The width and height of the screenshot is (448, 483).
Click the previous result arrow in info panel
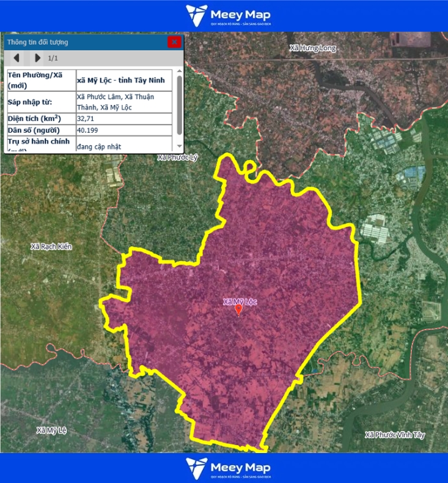[x=17, y=58]
